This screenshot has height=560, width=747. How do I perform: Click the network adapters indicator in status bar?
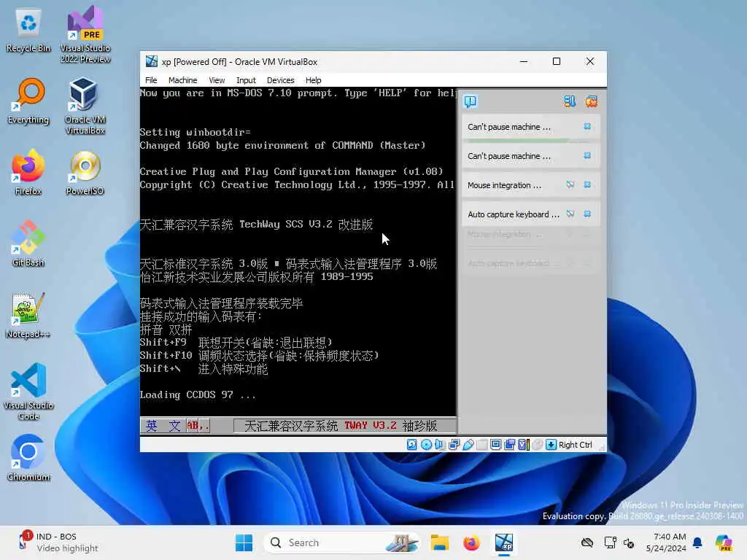(454, 445)
